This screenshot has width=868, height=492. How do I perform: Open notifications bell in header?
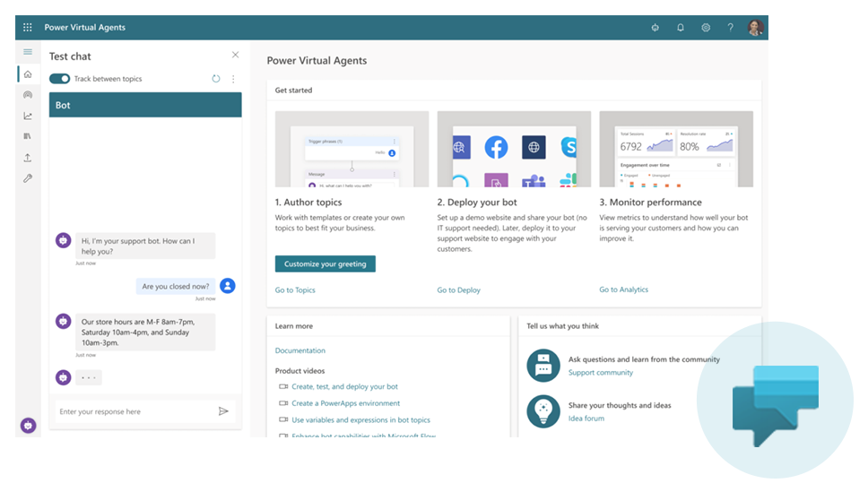pos(681,28)
